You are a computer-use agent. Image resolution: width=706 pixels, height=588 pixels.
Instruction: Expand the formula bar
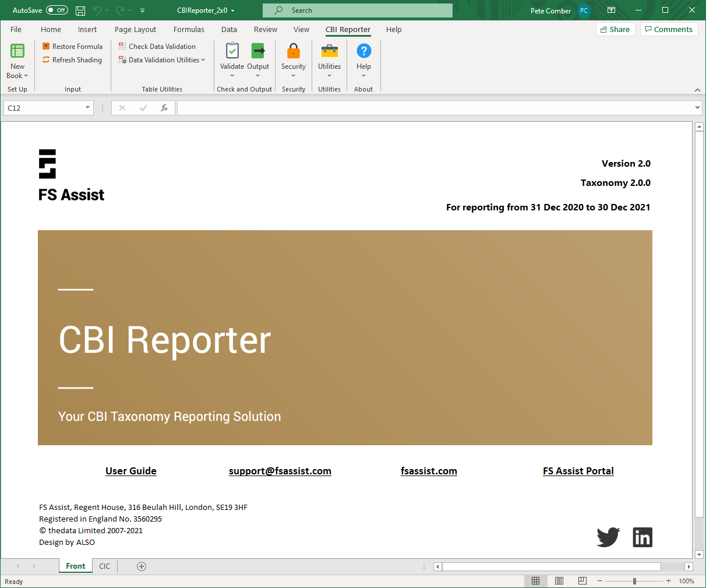pyautogui.click(x=697, y=108)
